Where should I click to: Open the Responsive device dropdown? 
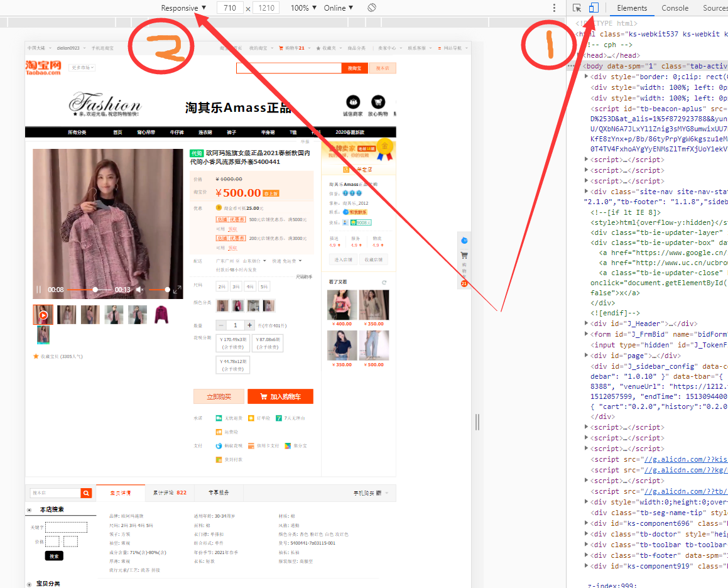(183, 8)
